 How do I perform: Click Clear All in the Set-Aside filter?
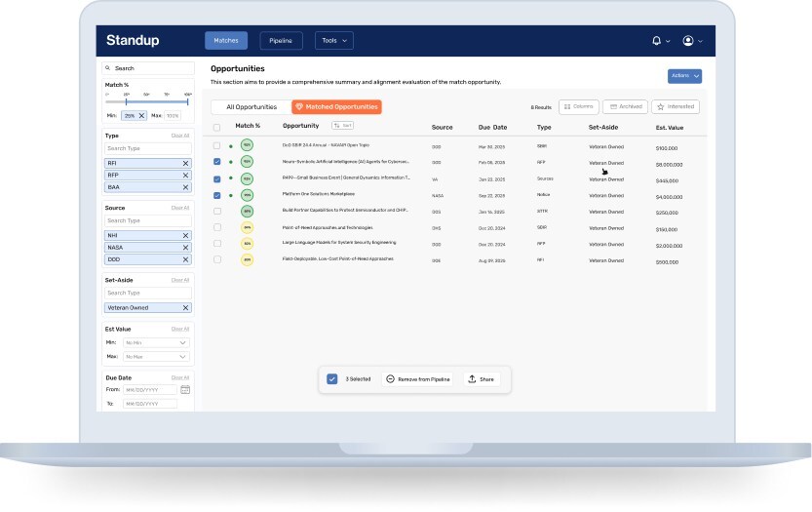(x=180, y=280)
